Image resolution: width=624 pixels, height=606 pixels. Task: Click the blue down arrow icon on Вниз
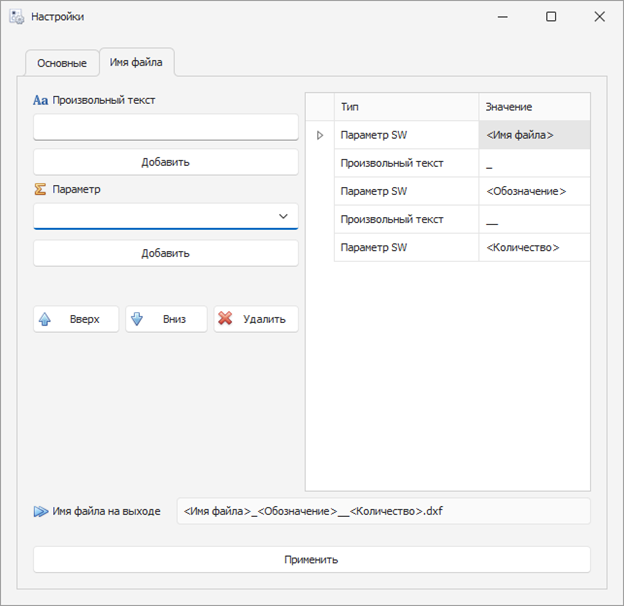pos(137,319)
